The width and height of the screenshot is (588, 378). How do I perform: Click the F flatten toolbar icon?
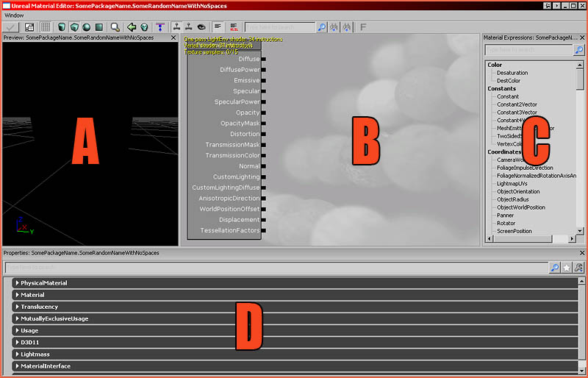tap(362, 27)
